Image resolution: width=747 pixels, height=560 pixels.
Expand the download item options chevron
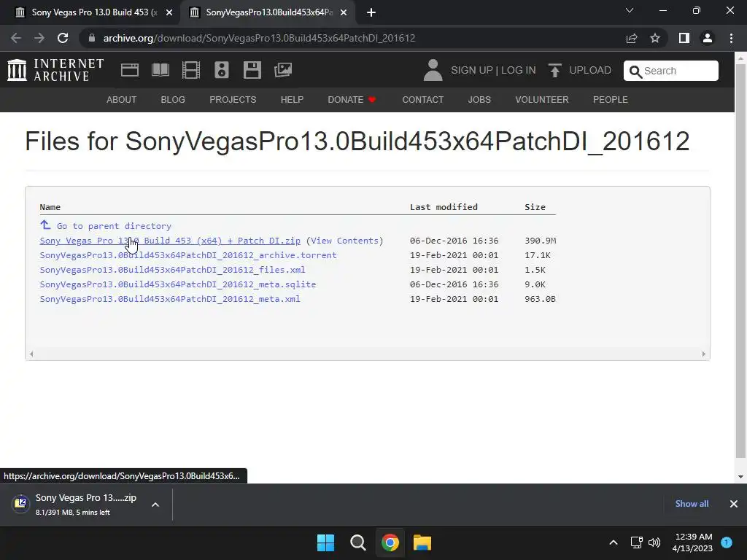(155, 505)
